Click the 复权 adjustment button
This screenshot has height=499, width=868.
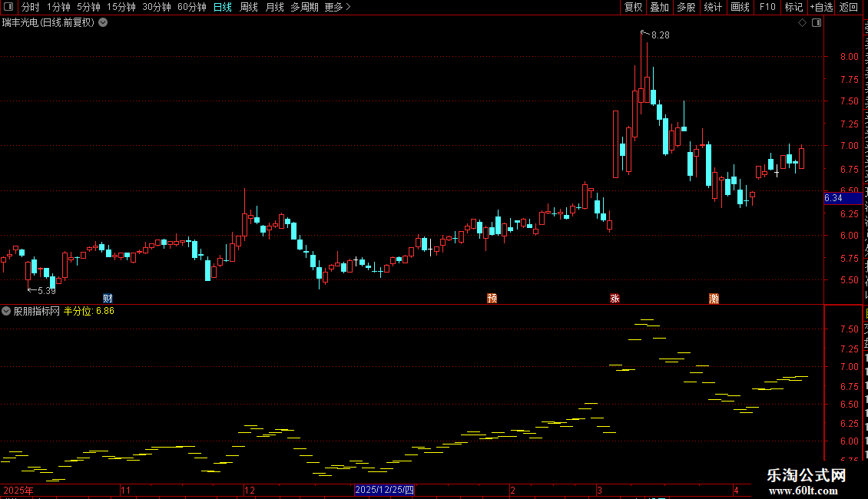pyautogui.click(x=633, y=7)
